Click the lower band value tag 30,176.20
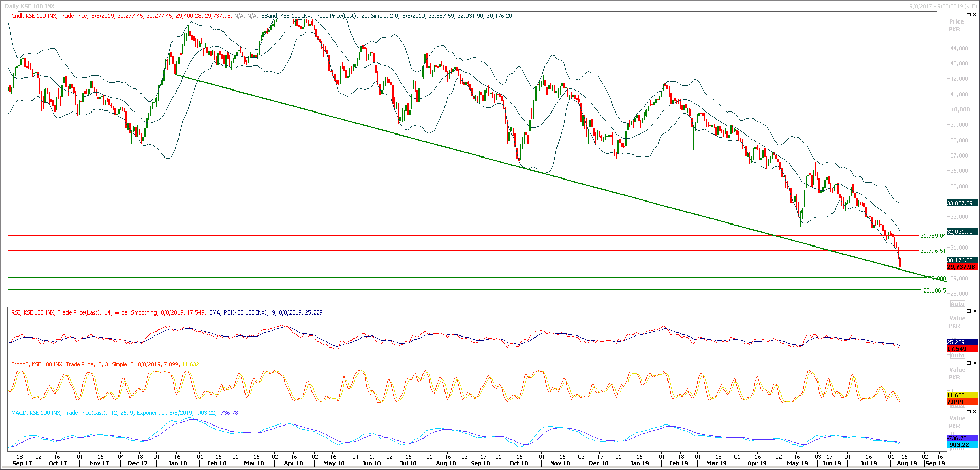 point(962,260)
